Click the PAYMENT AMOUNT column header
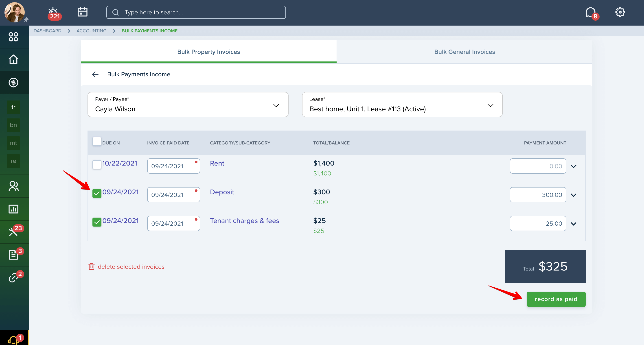644x345 pixels. click(x=545, y=143)
